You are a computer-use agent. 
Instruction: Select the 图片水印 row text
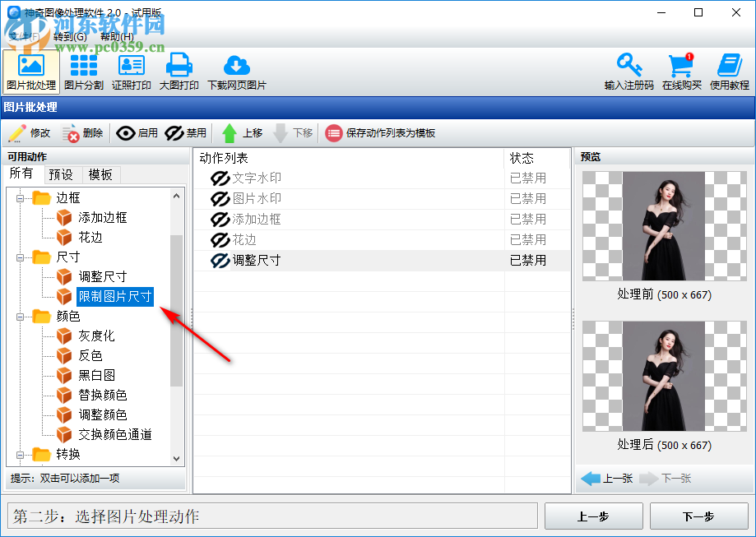click(x=257, y=199)
